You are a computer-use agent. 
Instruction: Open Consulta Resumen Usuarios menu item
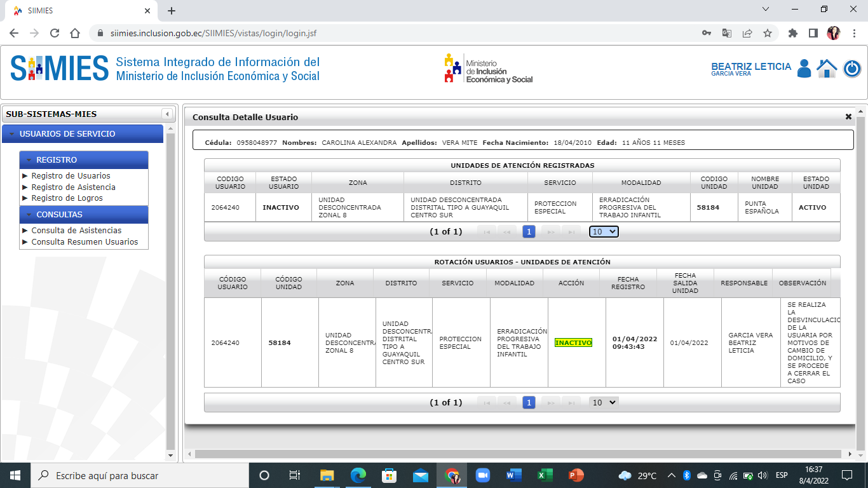pyautogui.click(x=85, y=241)
